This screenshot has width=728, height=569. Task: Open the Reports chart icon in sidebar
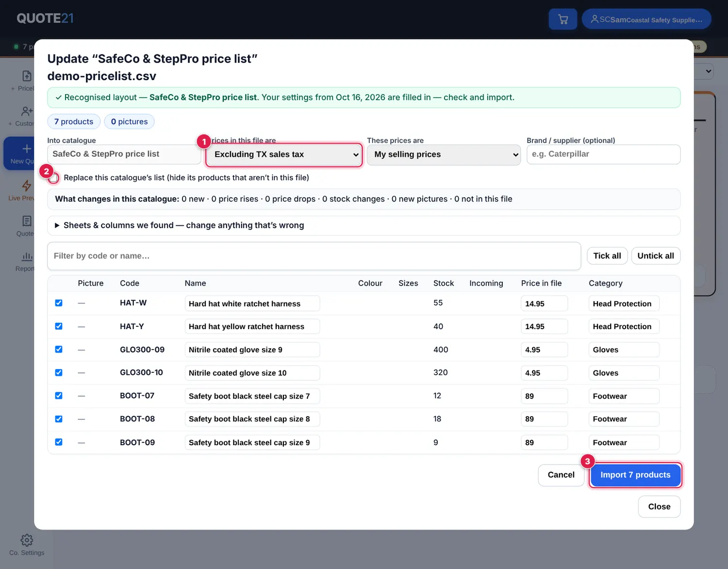point(27,256)
